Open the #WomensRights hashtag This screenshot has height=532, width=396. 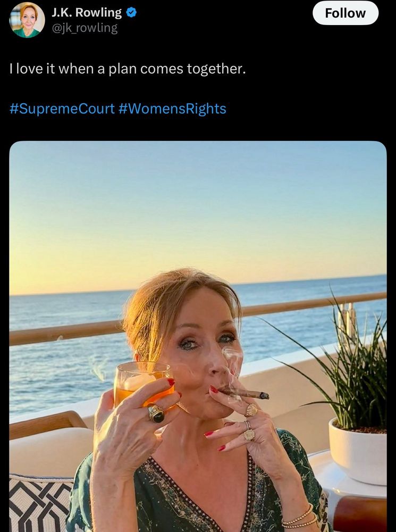[173, 109]
